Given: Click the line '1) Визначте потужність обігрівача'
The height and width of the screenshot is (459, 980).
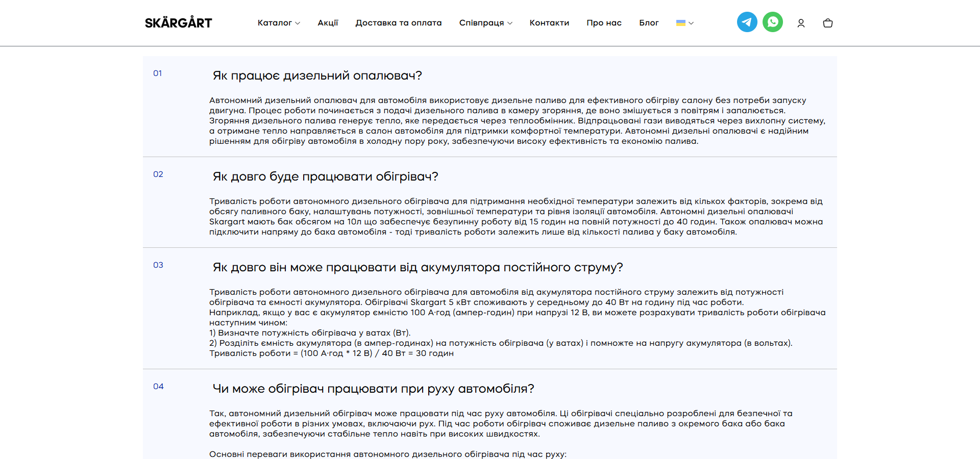Looking at the screenshot, I should (x=310, y=333).
